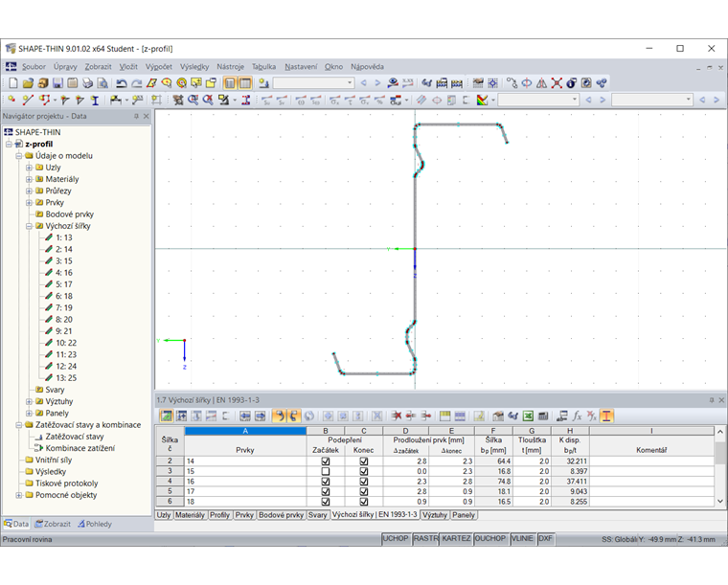The height and width of the screenshot is (585, 728).
Task: Open the color scale results icon
Action: click(x=483, y=100)
